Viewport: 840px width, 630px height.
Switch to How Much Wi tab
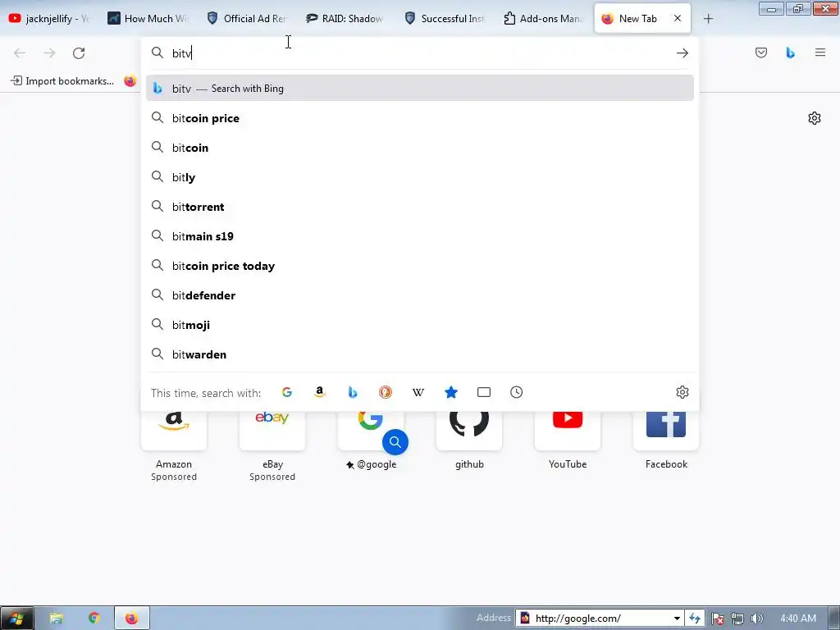click(148, 19)
